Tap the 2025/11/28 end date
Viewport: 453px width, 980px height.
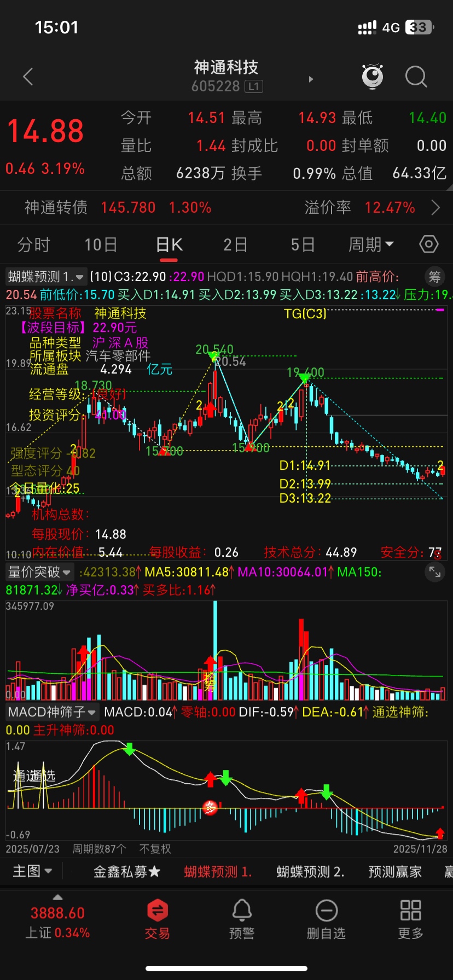pyautogui.click(x=420, y=849)
